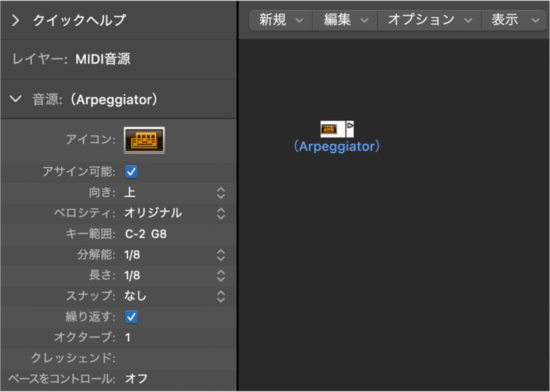Toggle the ベースをコントロール setting off
This screenshot has height=392, width=550.
tap(136, 379)
